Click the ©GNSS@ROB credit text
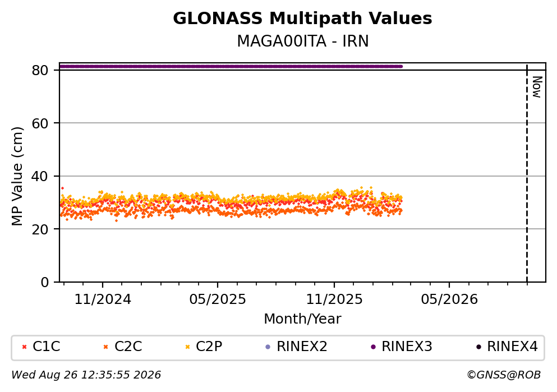557x392 pixels. 504,375
